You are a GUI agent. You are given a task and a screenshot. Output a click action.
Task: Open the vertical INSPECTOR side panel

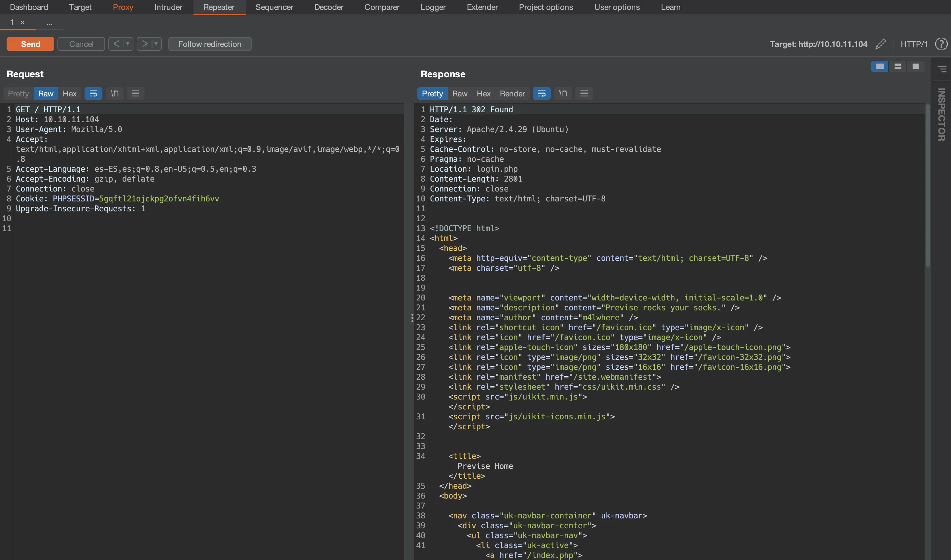[941, 114]
